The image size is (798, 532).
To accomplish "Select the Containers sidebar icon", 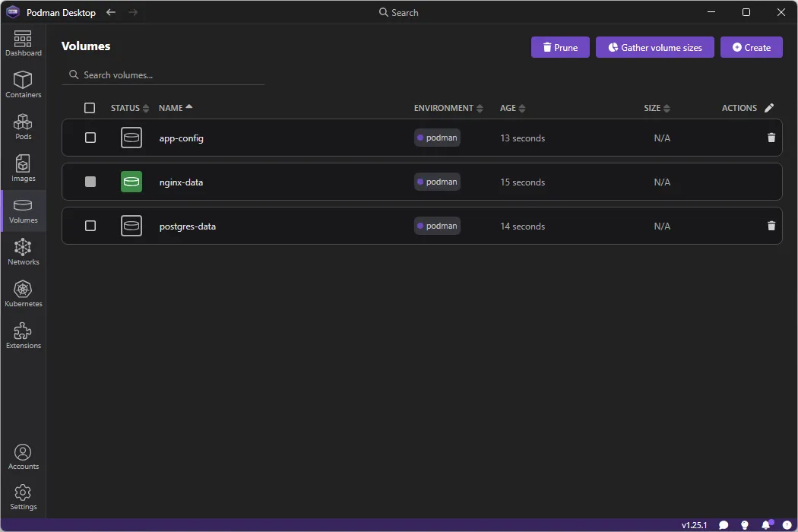I will [x=23, y=84].
